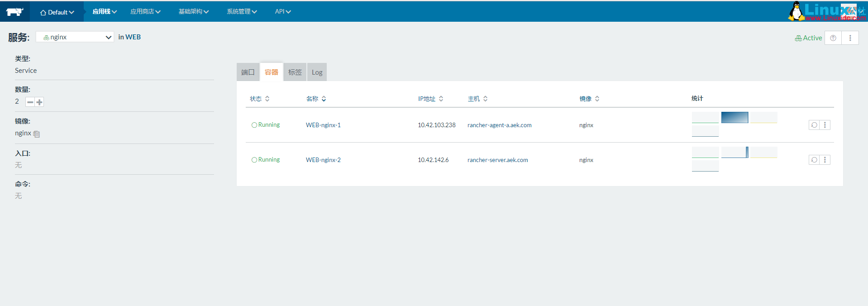The width and height of the screenshot is (868, 306).
Task: Sort containers by 镜像 column
Action: click(589, 99)
